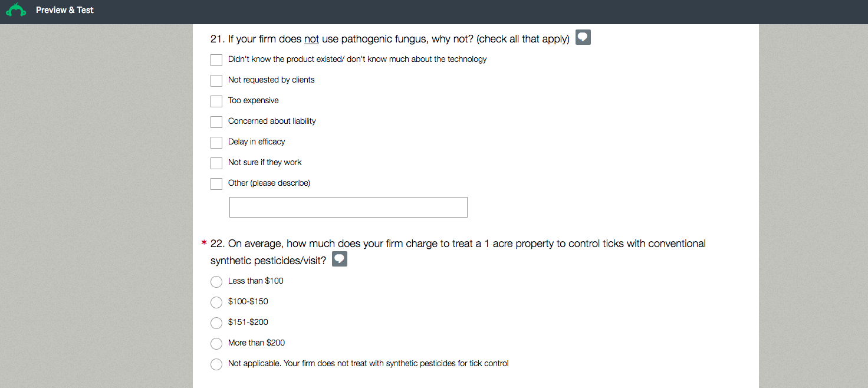The image size is (868, 388).
Task: Click the "Preview & Test" header title
Action: pyautogui.click(x=65, y=10)
